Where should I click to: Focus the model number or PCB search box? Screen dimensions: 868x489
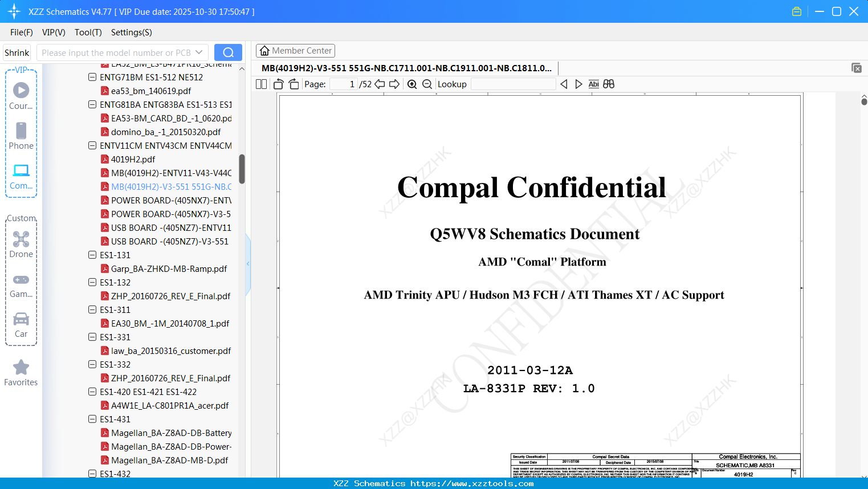(116, 52)
